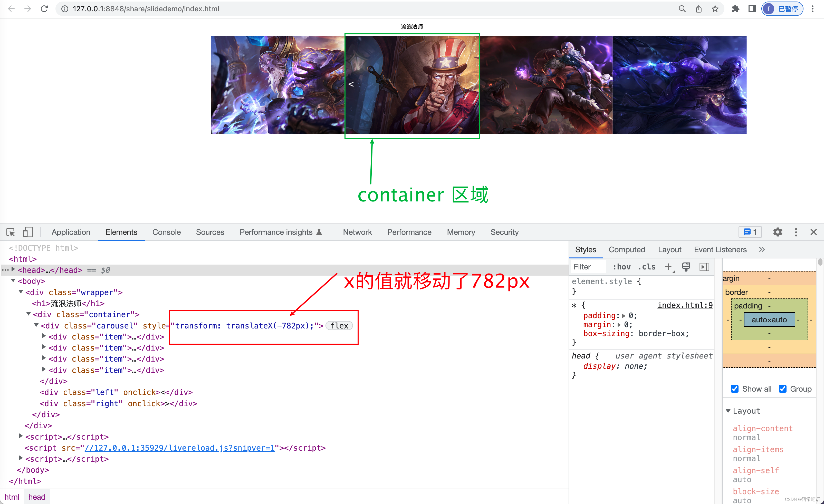Collapse the carousel div node

(x=36, y=325)
